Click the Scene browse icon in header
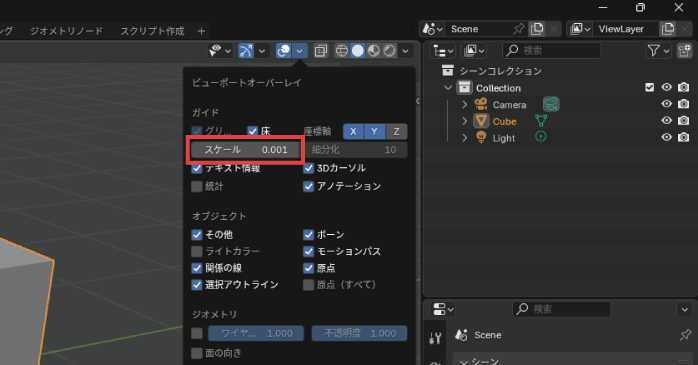Viewport: 698px width, 365px height. tap(432, 29)
